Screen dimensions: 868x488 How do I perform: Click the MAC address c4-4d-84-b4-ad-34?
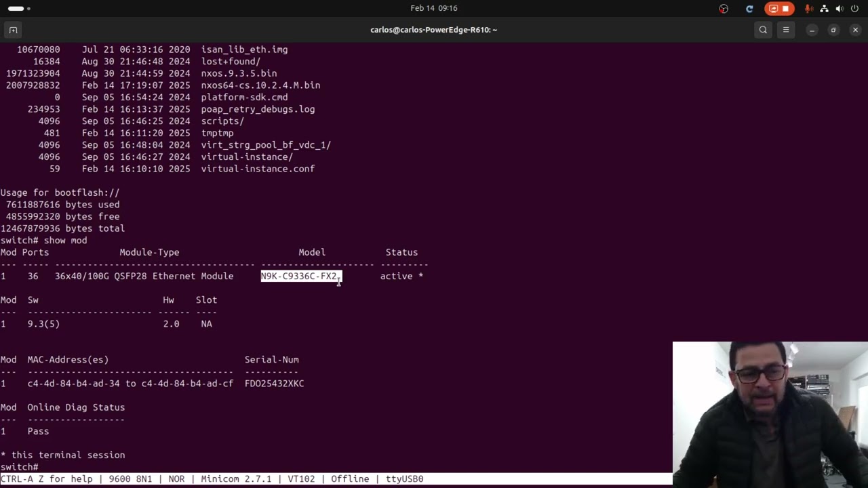click(x=73, y=384)
